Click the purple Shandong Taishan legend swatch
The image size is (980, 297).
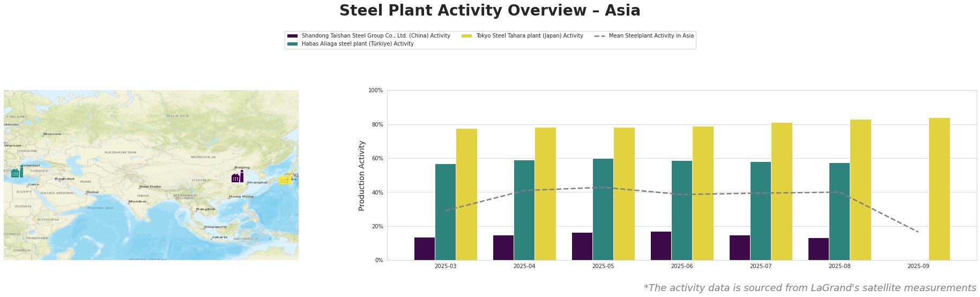293,36
